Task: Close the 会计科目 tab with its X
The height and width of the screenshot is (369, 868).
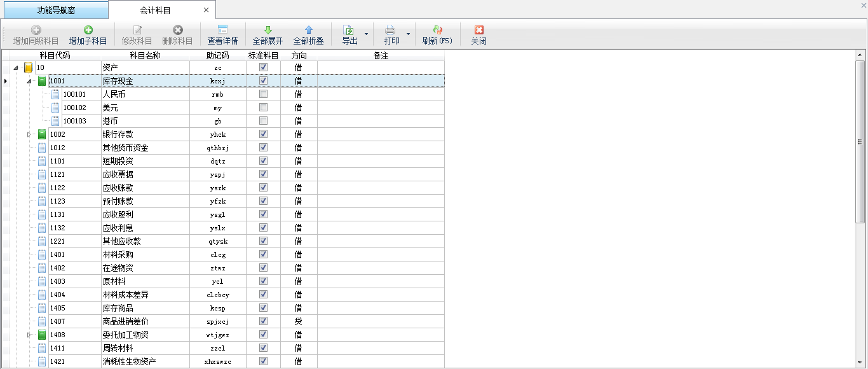Action: tap(206, 10)
